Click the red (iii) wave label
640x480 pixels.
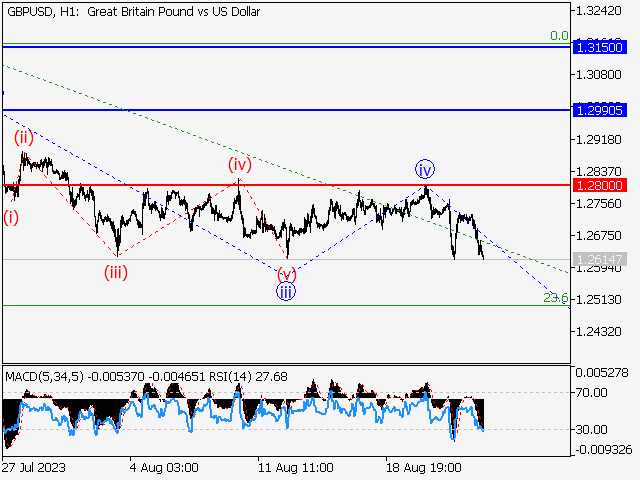click(116, 272)
